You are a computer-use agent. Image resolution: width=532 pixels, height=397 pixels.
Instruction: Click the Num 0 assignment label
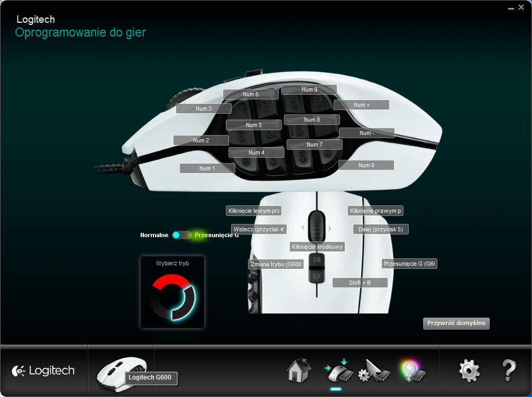[366, 165]
